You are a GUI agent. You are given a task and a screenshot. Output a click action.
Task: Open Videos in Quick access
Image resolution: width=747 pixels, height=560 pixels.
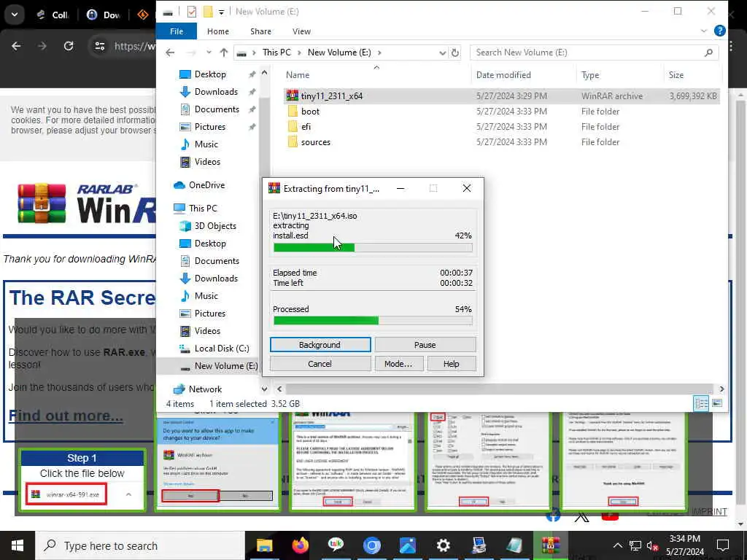207,162
